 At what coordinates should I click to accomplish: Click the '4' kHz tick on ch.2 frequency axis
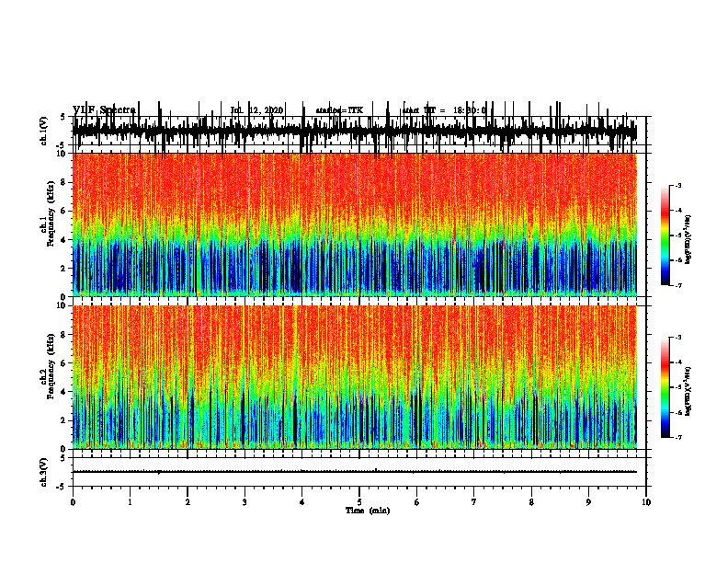63,392
